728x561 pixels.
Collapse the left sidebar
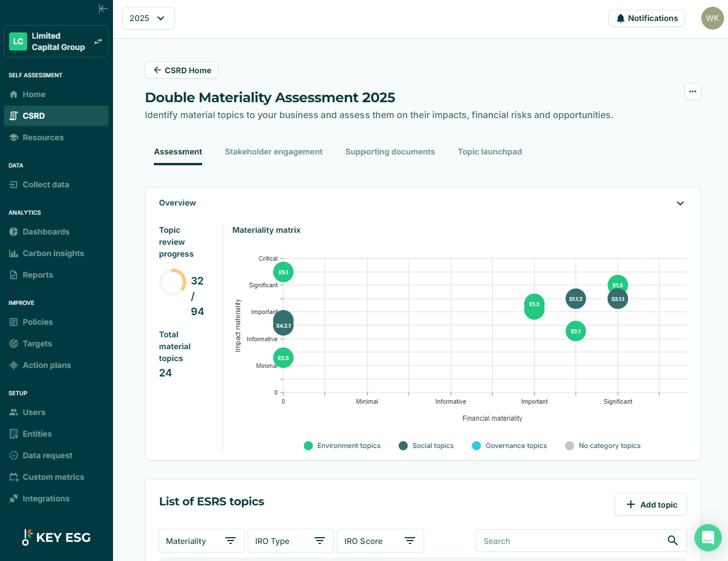[103, 9]
